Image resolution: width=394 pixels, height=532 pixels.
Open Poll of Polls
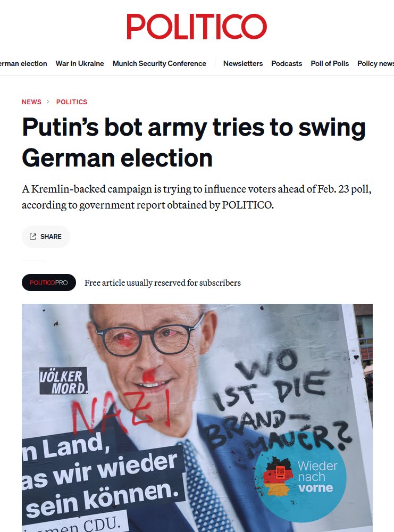[330, 63]
